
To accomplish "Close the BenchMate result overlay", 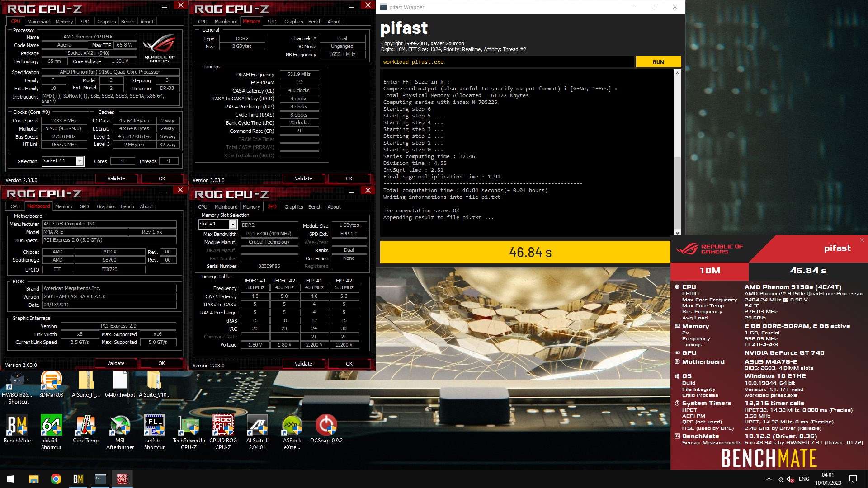I will coord(862,240).
